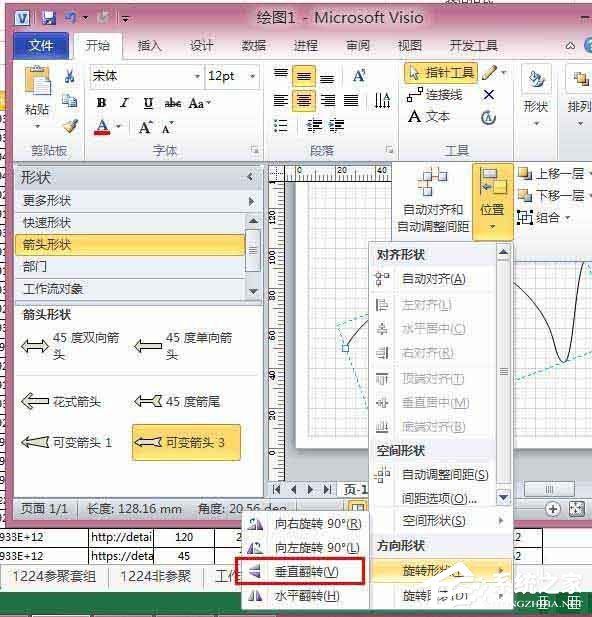592x617 pixels.
Task: Open the 文件 File tab
Action: [x=41, y=46]
